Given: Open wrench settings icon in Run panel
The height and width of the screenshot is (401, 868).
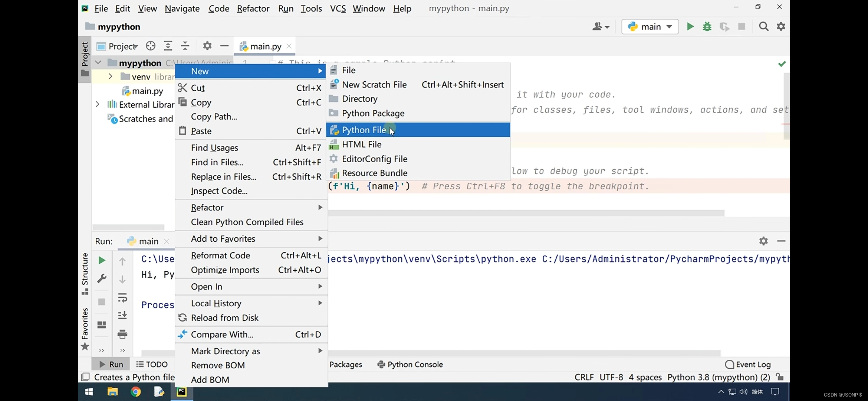Looking at the screenshot, I should [x=102, y=278].
